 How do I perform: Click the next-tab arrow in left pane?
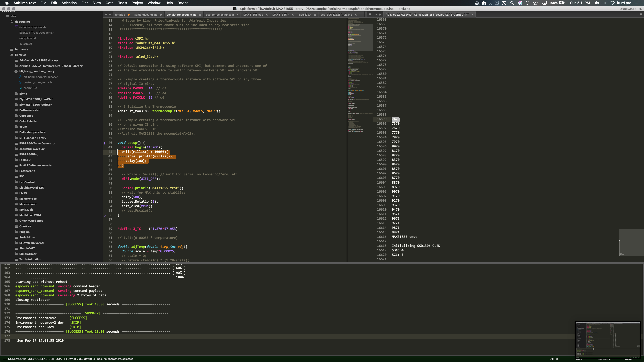110,15
